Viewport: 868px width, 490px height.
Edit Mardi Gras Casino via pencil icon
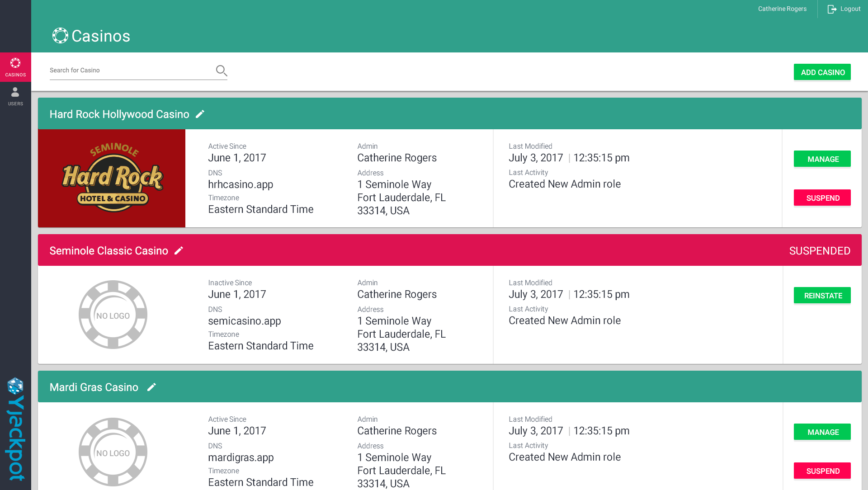click(151, 387)
